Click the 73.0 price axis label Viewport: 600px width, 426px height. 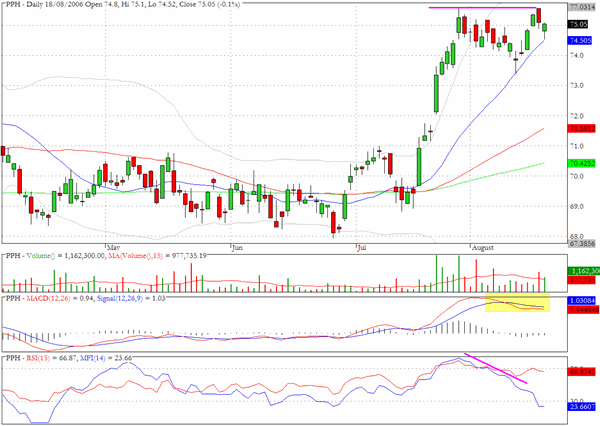[577, 85]
